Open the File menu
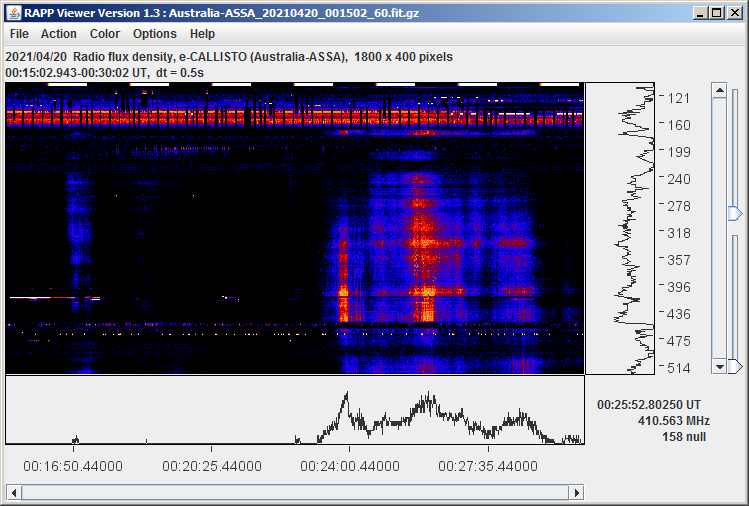The height and width of the screenshot is (506, 749). pos(19,34)
